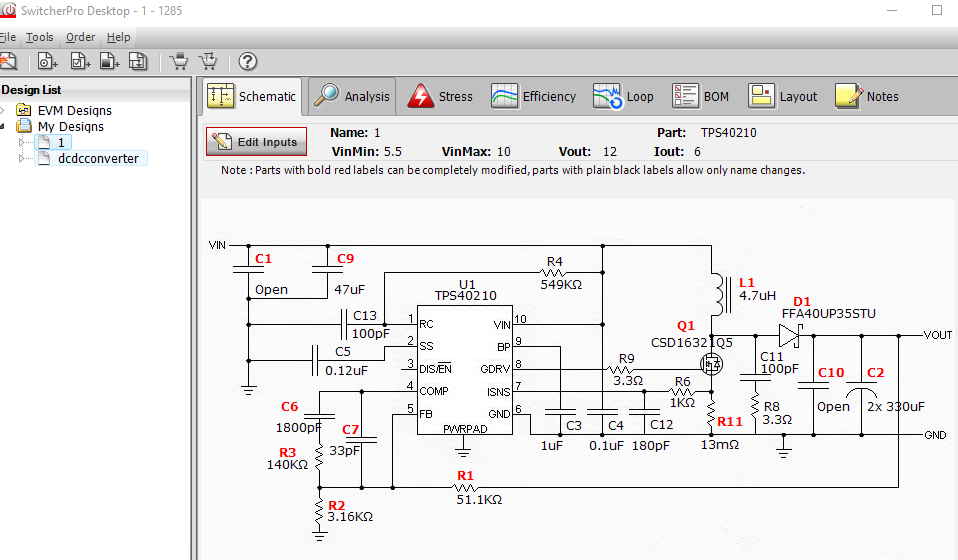Switch to the Loop tab
958x560 pixels.
[x=623, y=96]
